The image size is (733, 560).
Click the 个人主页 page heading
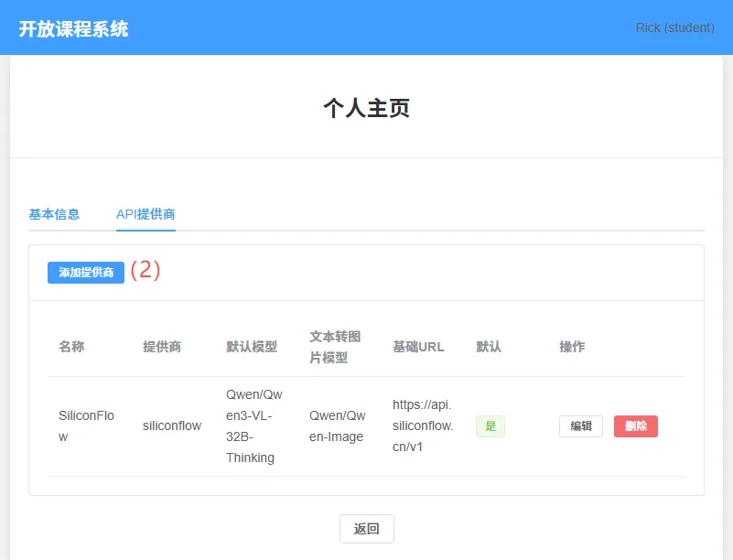366,108
